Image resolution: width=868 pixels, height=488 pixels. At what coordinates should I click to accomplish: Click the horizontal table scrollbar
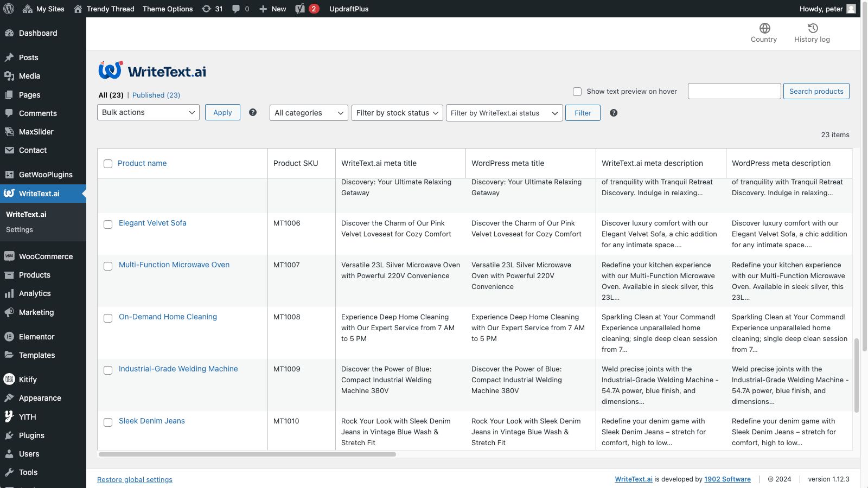coord(247,454)
